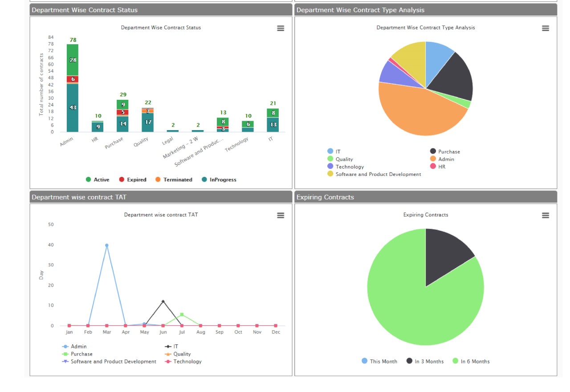Click the 'Day' axis title in TAT chart
Screen dimensions: 570x392
pyautogui.click(x=41, y=275)
